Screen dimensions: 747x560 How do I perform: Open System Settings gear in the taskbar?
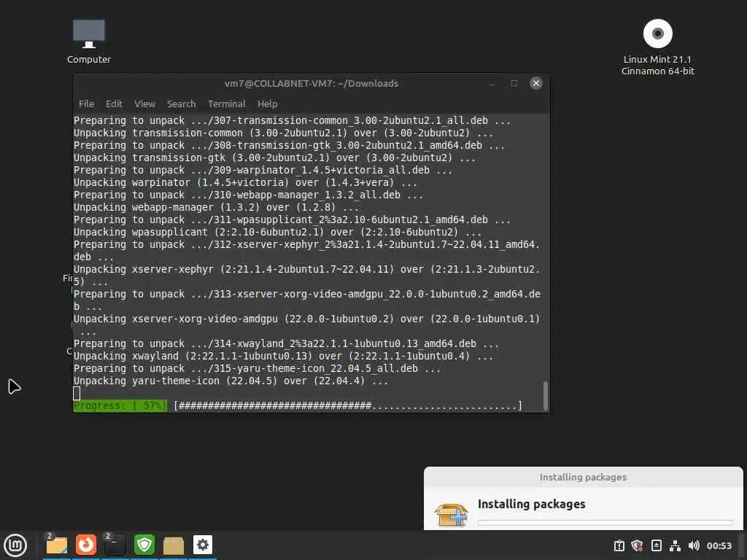coord(203,545)
